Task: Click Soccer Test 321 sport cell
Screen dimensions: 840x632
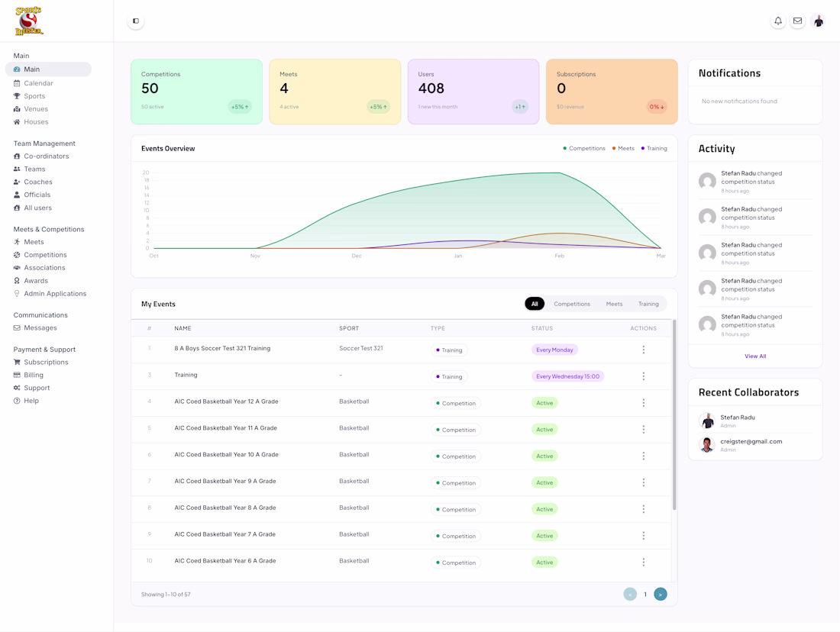Action: [x=360, y=348]
